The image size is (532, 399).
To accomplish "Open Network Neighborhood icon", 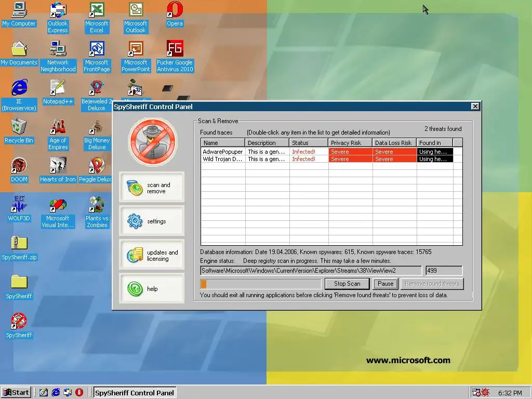I will 58,56.
